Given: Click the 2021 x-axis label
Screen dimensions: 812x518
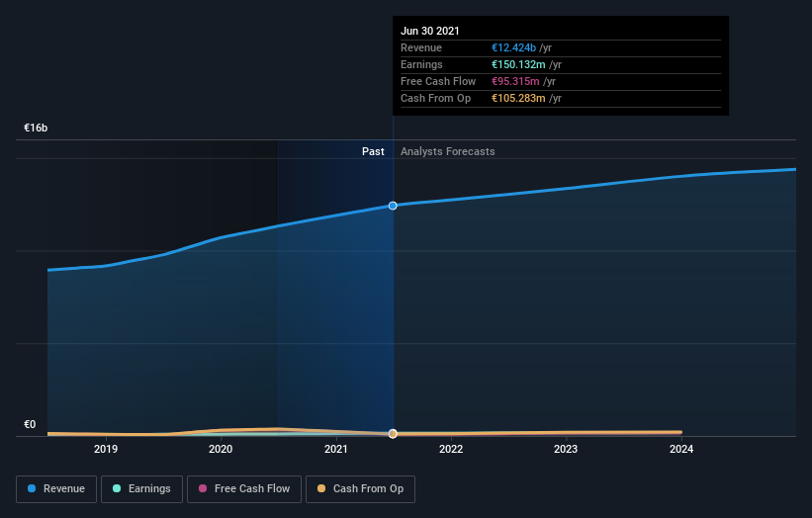Looking at the screenshot, I should pos(336,449).
